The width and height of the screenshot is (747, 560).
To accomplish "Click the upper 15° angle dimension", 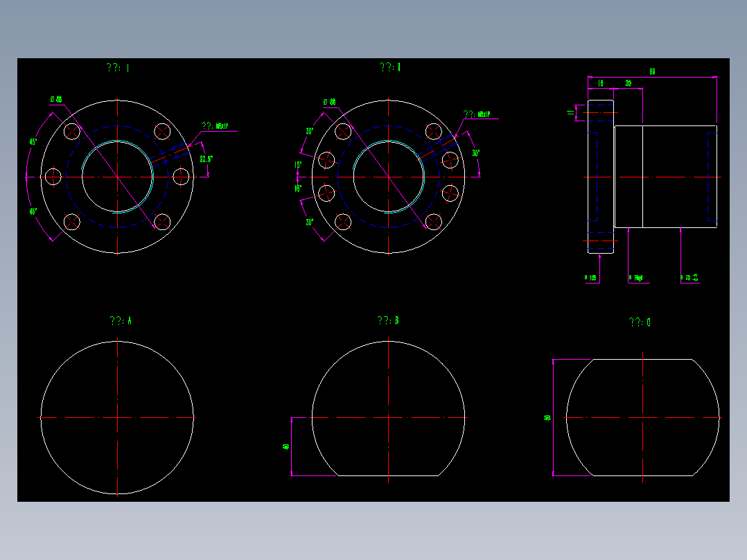I will click(x=298, y=166).
